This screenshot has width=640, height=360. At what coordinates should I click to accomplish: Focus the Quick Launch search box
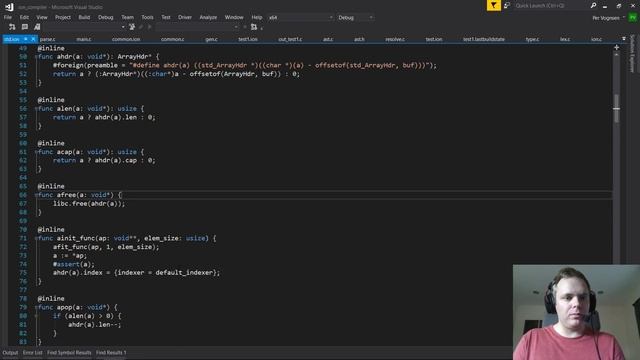coord(551,6)
